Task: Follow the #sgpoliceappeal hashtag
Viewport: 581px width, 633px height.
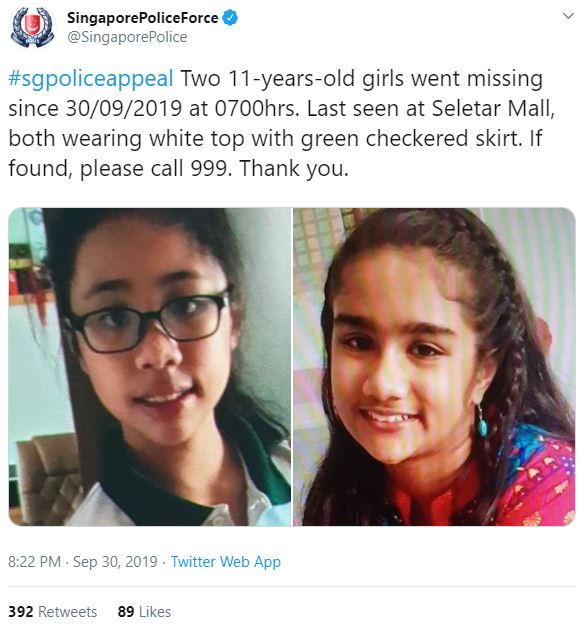Action: pyautogui.click(x=91, y=78)
